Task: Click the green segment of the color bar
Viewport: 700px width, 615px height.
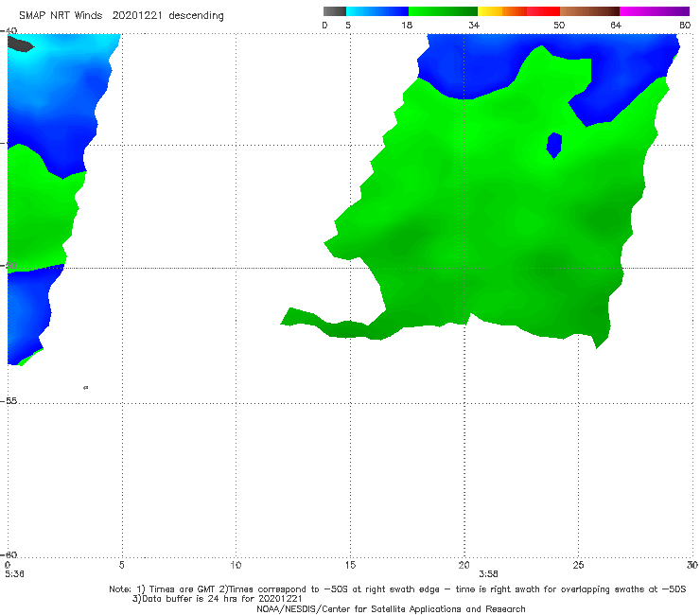Action: click(x=443, y=11)
